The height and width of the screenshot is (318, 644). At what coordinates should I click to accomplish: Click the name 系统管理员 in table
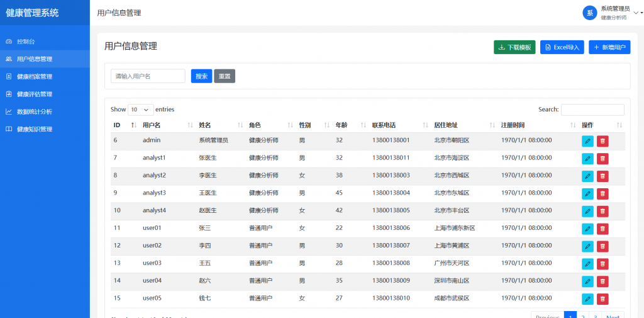coord(214,140)
